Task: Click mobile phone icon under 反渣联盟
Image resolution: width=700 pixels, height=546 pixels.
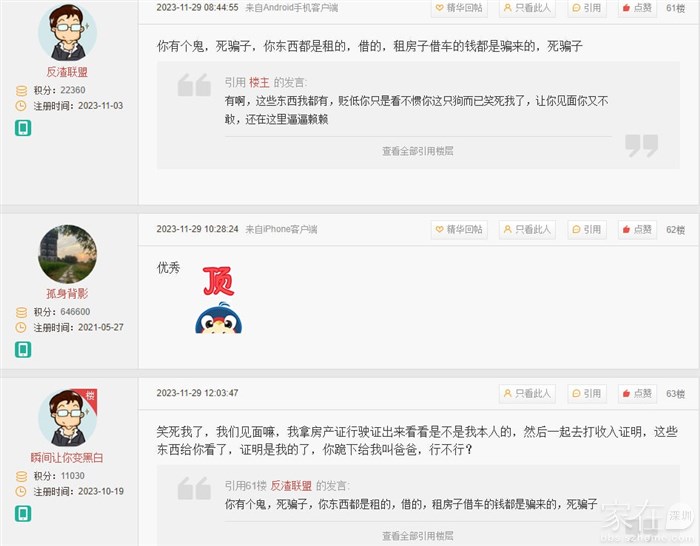Action: [x=23, y=128]
